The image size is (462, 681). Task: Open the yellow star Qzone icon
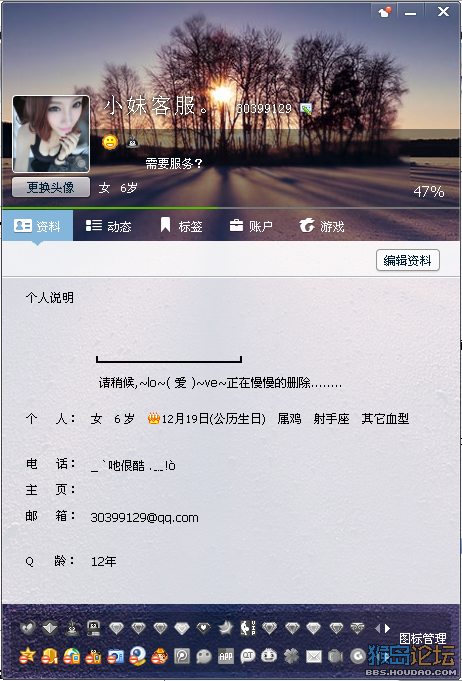tap(27, 656)
